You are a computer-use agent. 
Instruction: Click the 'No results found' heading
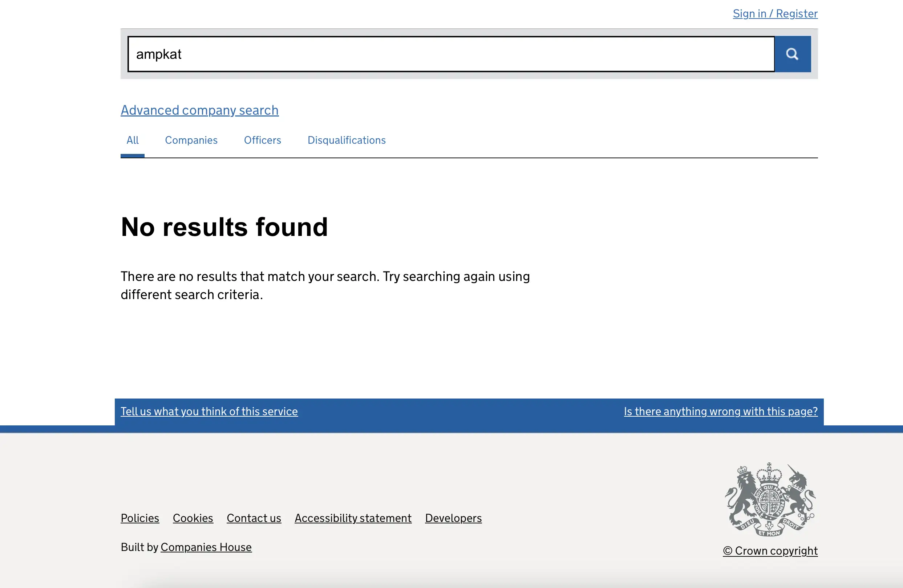click(224, 227)
